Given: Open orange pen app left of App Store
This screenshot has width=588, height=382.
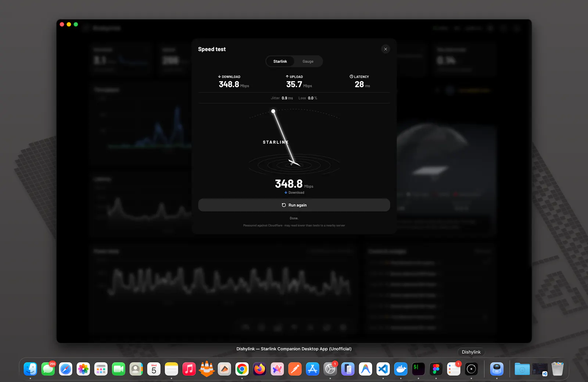Looking at the screenshot, I should (295, 369).
